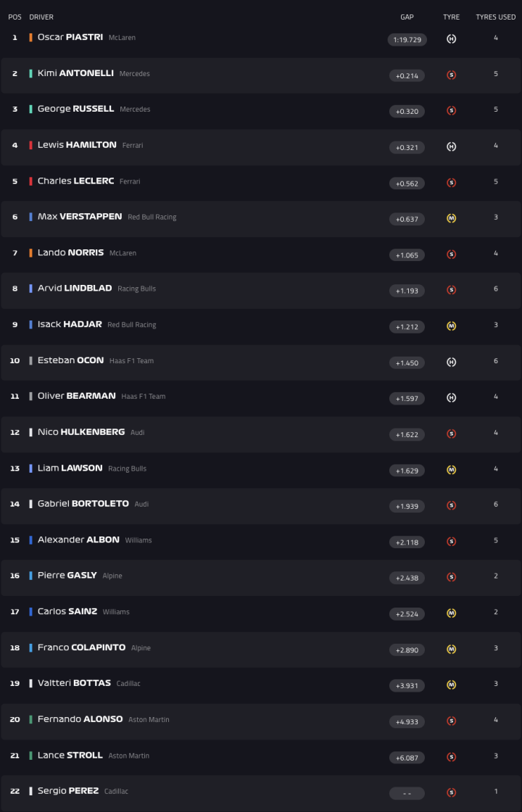Viewport: 522px width, 812px height.
Task: Click Perez's soft tyre icon
Action: (x=451, y=792)
